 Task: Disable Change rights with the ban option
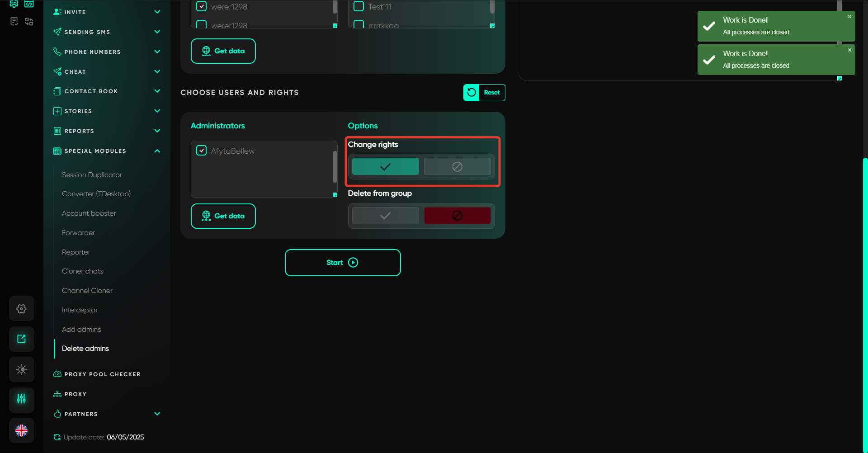tap(457, 167)
